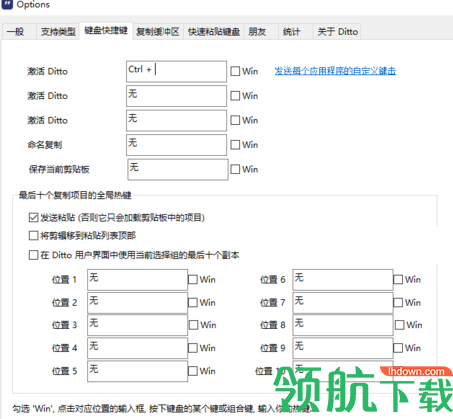Click the 位置 1 label
This screenshot has height=419, width=453.
[x=64, y=280]
